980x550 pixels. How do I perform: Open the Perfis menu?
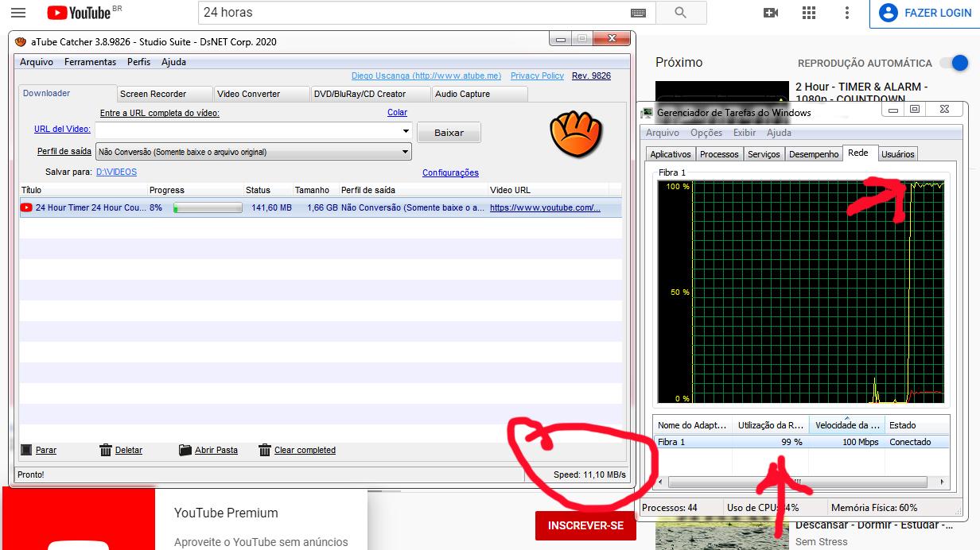coord(138,62)
